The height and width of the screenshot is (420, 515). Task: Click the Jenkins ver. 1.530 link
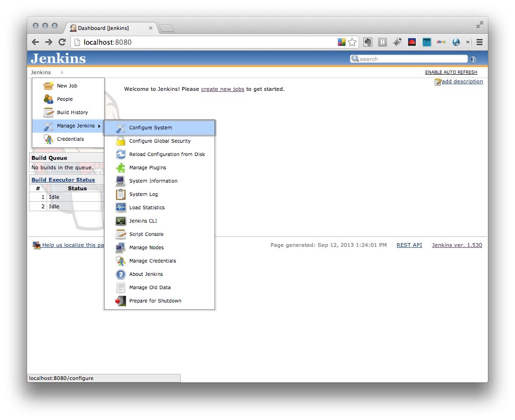[x=457, y=245]
